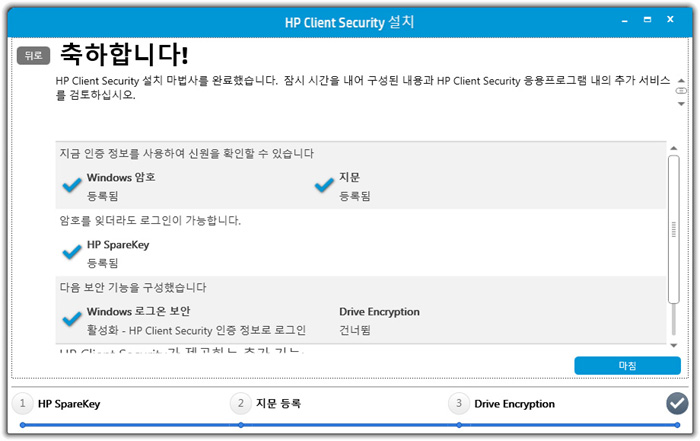This screenshot has width=700, height=441.
Task: Select step 2 지문 등록 circle
Action: [241, 404]
